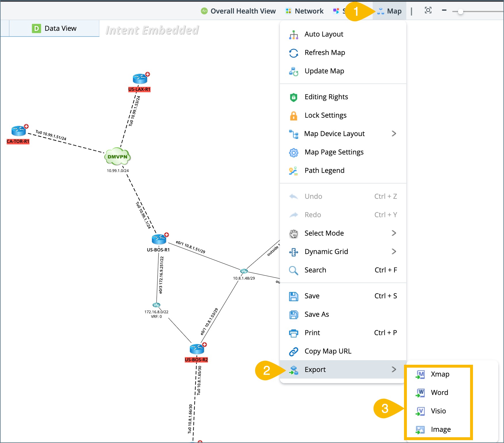The image size is (504, 443).
Task: Click the Network button in top bar
Action: tap(304, 11)
